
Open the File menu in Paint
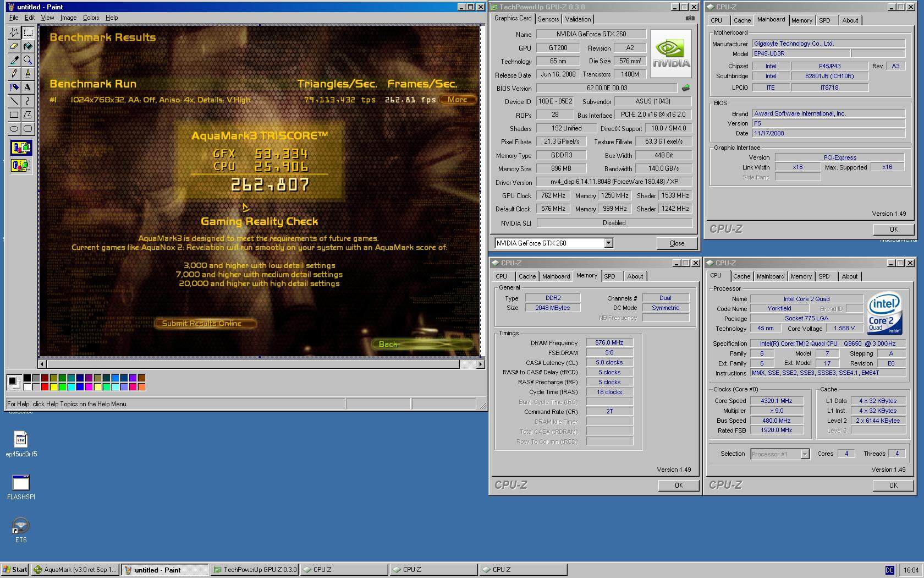(14, 18)
